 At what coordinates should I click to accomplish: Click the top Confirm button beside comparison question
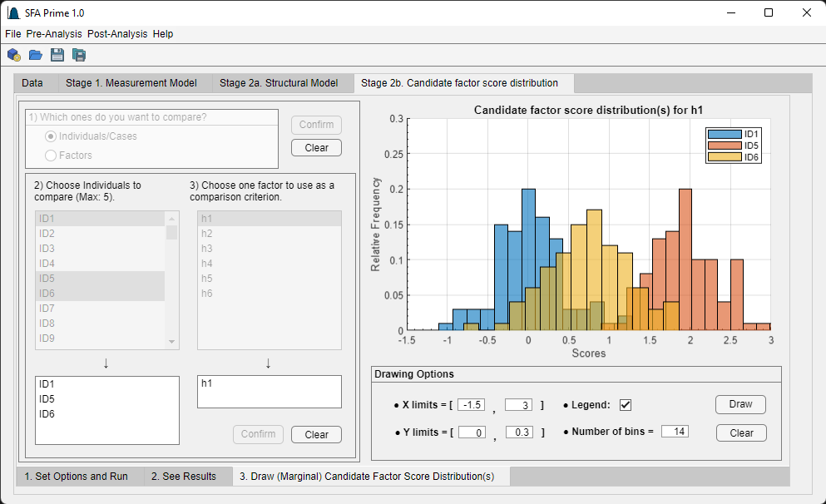(316, 125)
